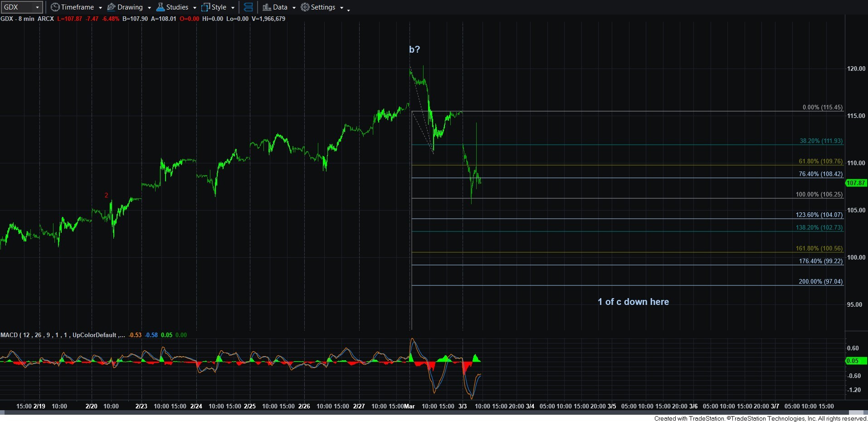Click the 61.80% (109.76) Fibonacci level label
This screenshot has height=422, width=868.
point(820,161)
